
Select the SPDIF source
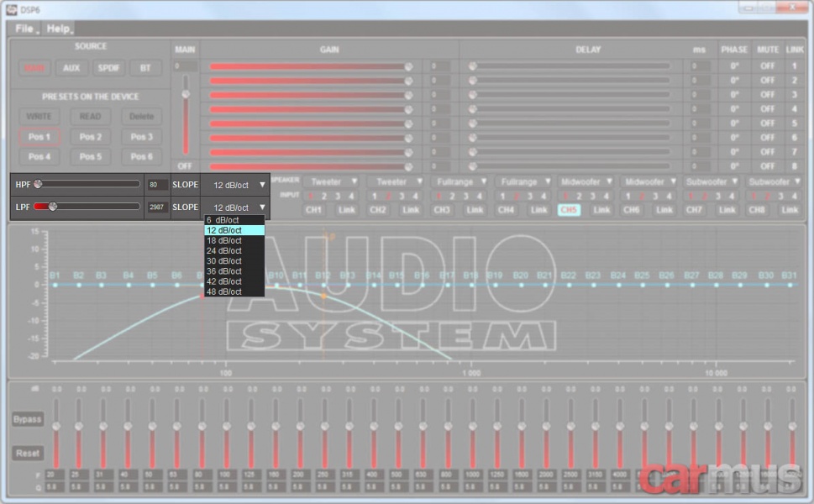(x=108, y=68)
